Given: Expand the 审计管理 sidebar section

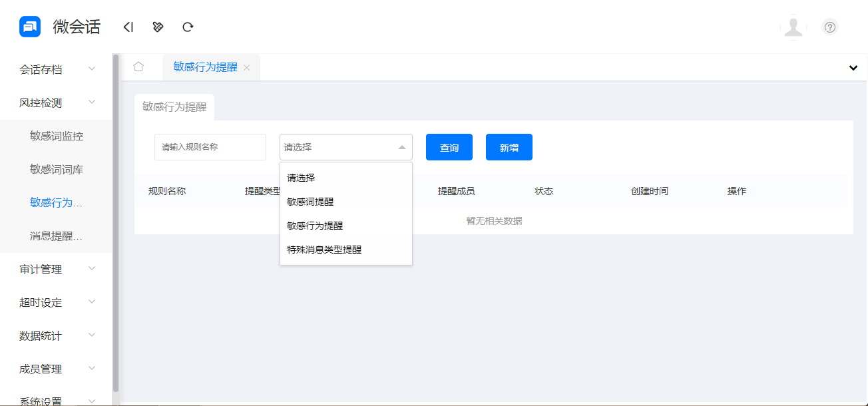Looking at the screenshot, I should point(40,269).
